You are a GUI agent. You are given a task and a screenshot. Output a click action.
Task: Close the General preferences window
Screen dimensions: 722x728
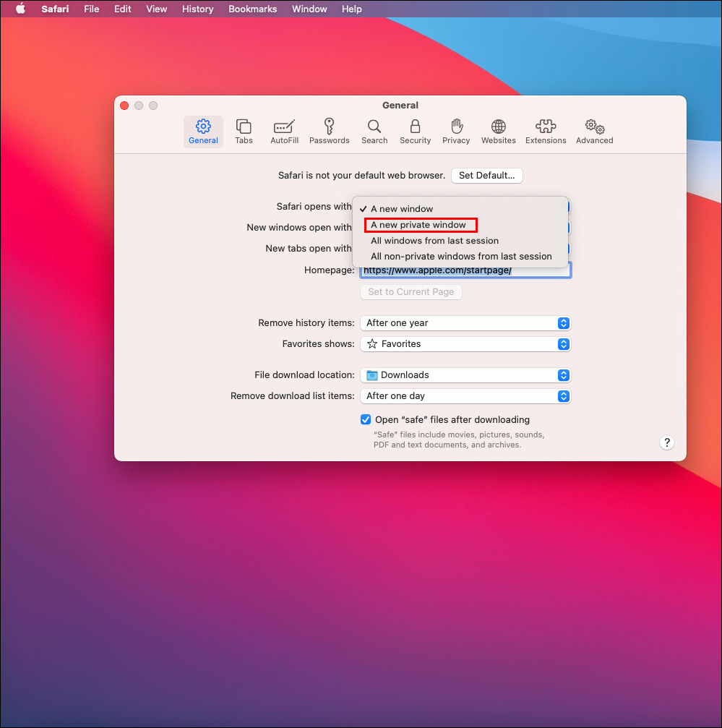(x=124, y=106)
